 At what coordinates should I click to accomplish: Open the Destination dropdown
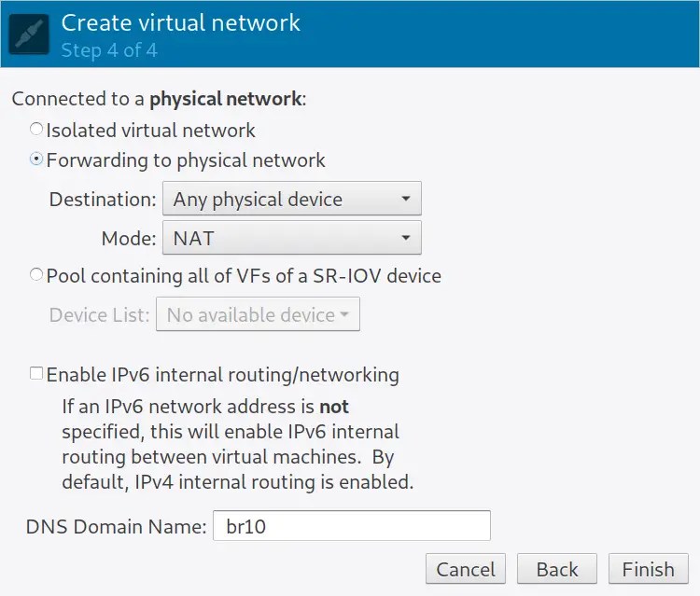point(292,199)
